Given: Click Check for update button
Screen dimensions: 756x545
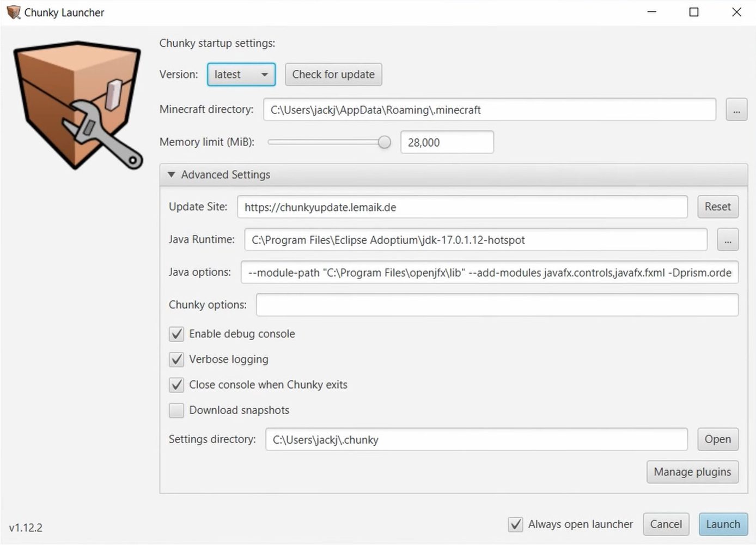Looking at the screenshot, I should coord(333,75).
